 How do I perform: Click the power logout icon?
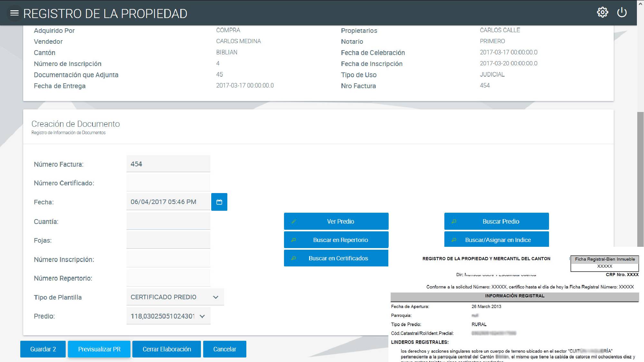click(622, 13)
